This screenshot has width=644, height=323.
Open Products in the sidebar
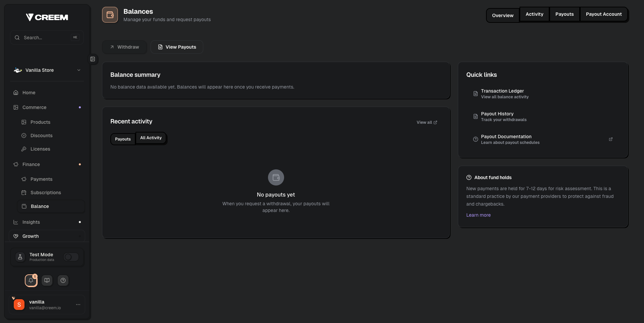51,122
